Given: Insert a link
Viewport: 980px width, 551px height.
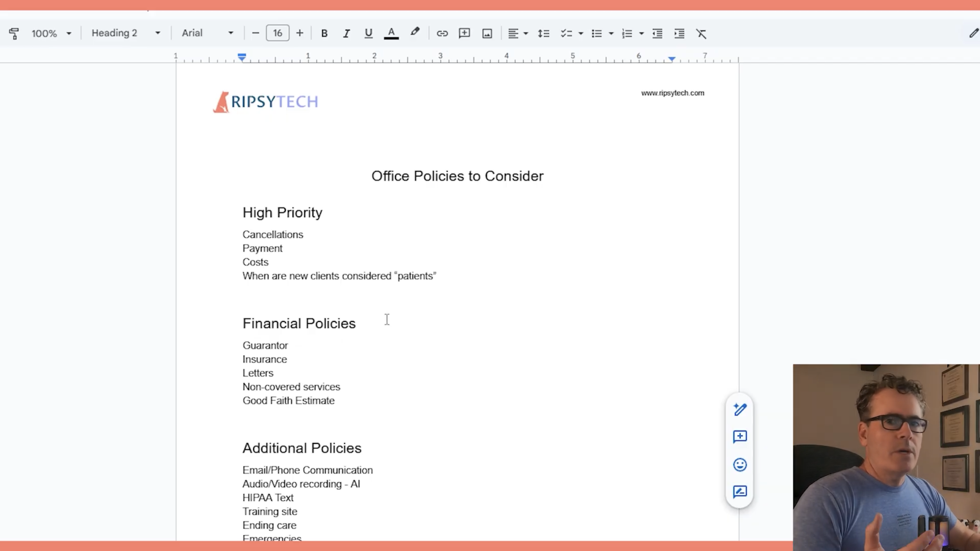Looking at the screenshot, I should coord(442,33).
